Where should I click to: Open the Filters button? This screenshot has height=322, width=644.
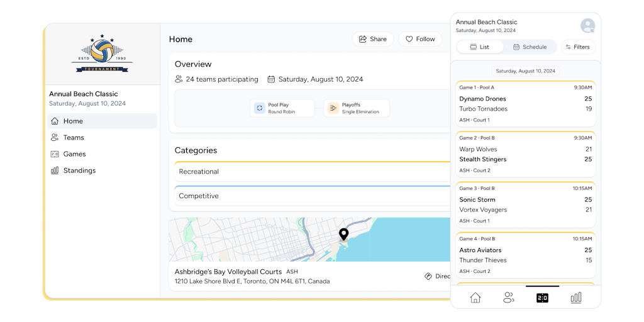pos(578,47)
